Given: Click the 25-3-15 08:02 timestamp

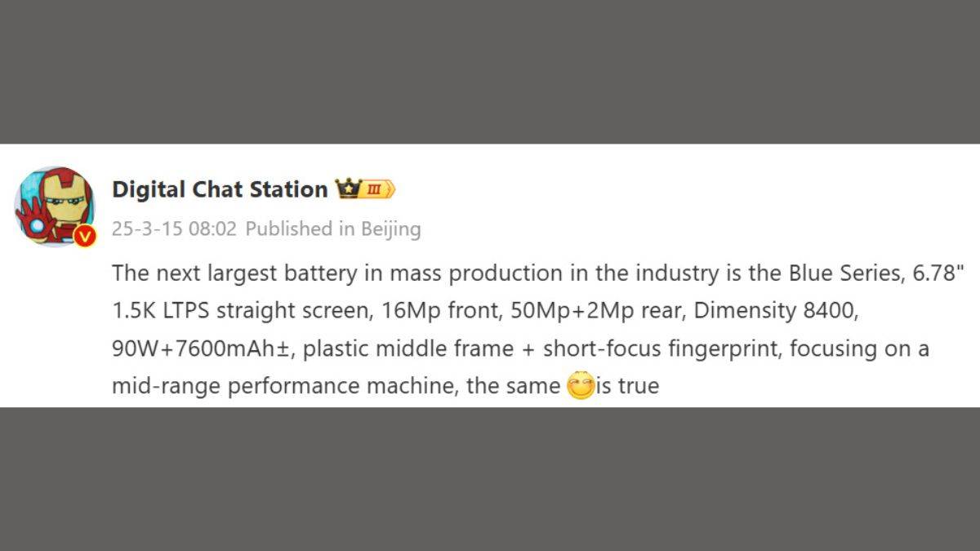Looking at the screenshot, I should 174,229.
